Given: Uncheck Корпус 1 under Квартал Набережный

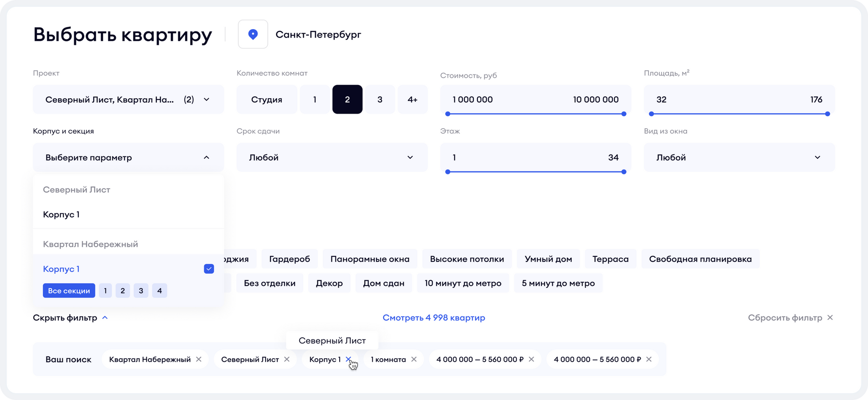Looking at the screenshot, I should click(x=209, y=269).
